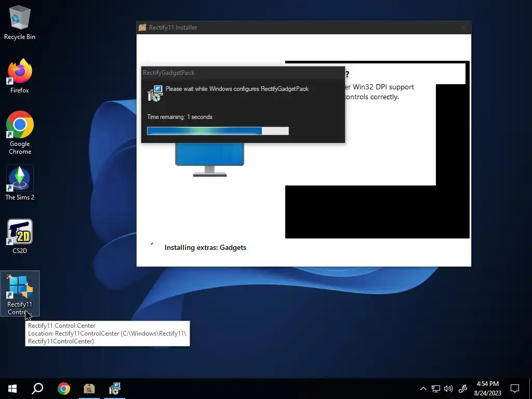Show hidden system tray icons
The image size is (532, 399).
(x=423, y=389)
